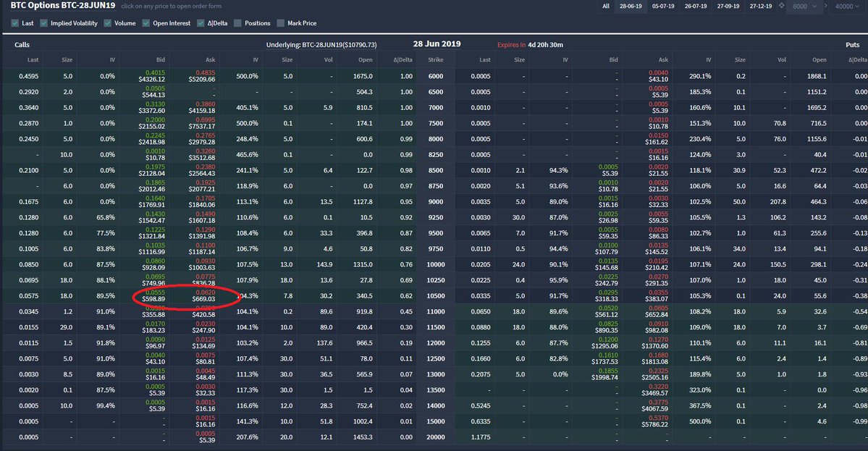Click call bid price $183.23
Viewport: 868px width, 451px height.
point(153,330)
